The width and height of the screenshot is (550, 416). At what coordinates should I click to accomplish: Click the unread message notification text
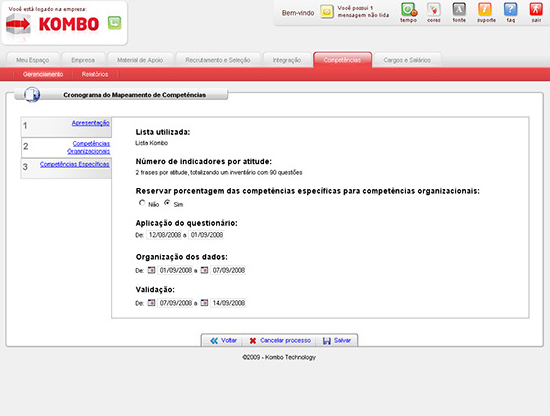[x=363, y=12]
